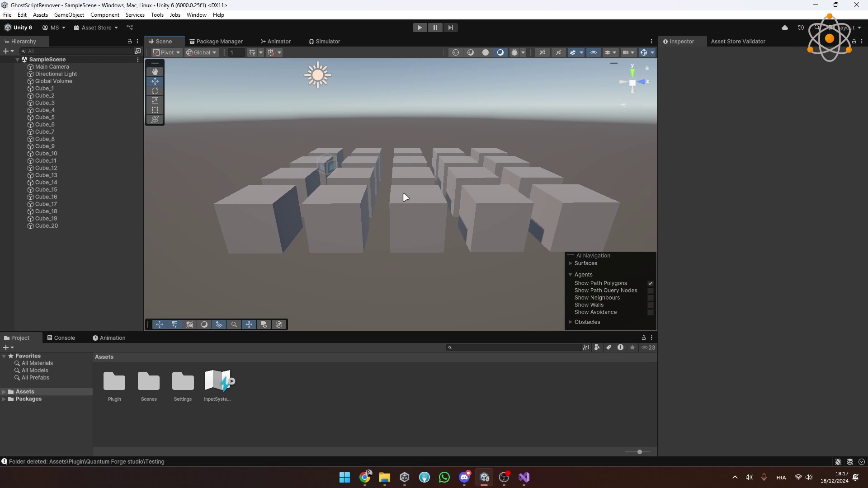Select the Rect tool

point(155,110)
